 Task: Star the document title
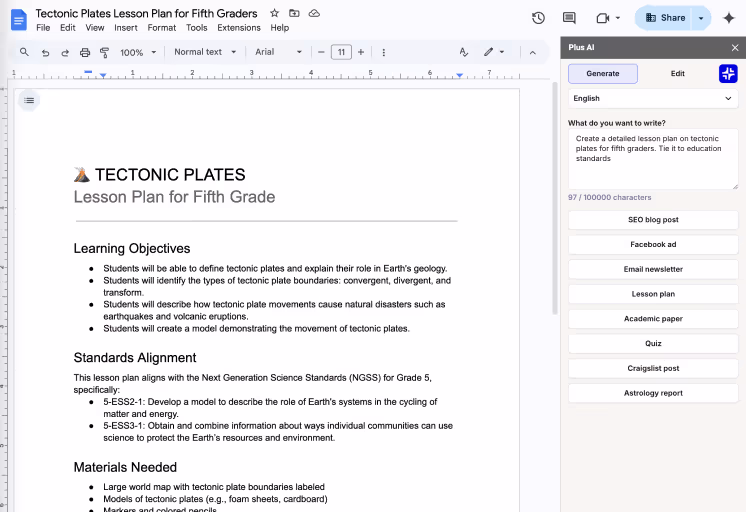coord(275,13)
